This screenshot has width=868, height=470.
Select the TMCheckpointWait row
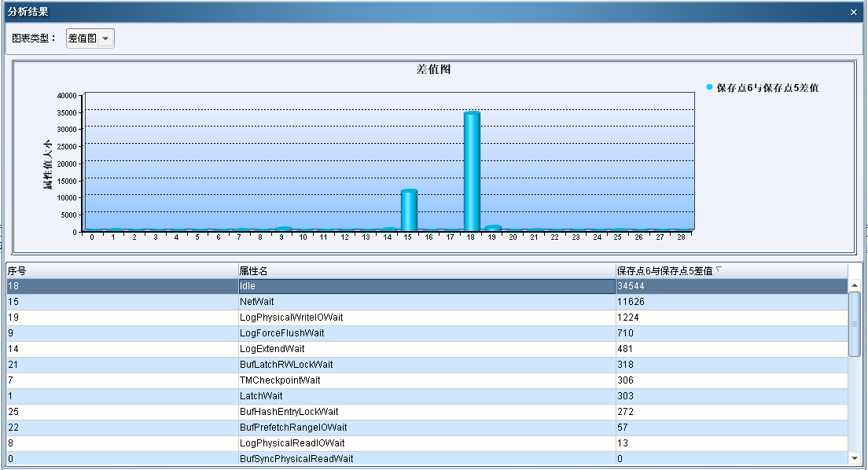point(426,380)
